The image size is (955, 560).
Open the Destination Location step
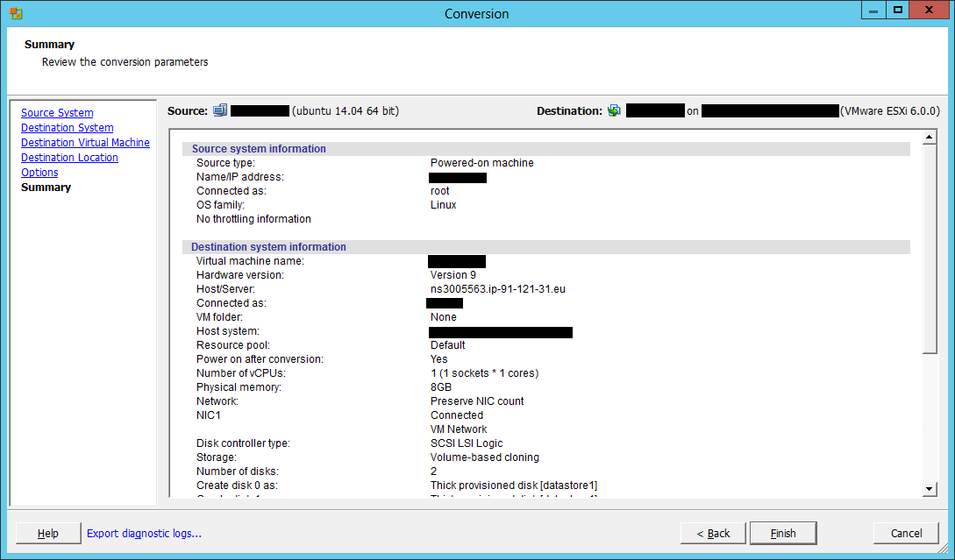(69, 158)
